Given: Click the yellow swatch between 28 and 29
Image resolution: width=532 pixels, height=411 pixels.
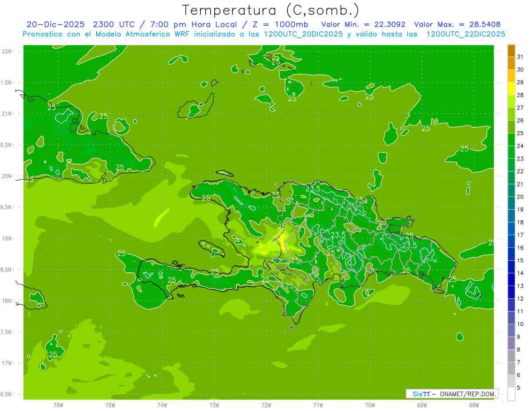Looking at the screenshot, I should tap(511, 89).
